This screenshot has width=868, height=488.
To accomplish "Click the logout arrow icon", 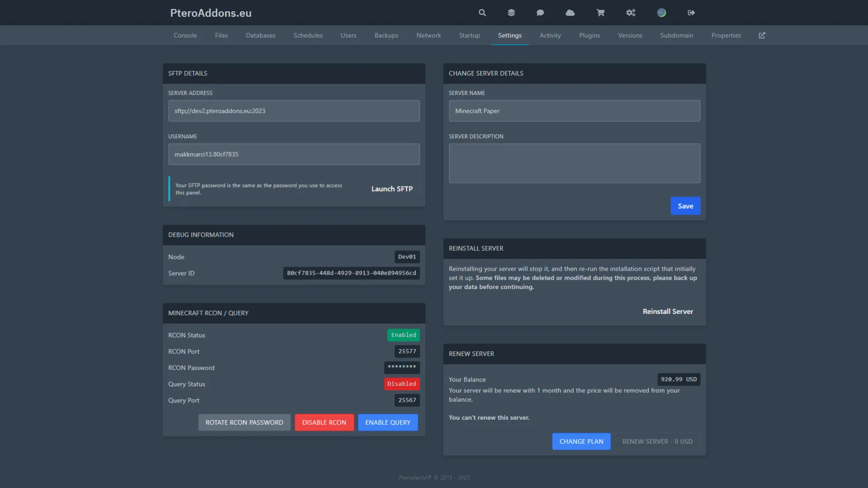I will [x=691, y=13].
